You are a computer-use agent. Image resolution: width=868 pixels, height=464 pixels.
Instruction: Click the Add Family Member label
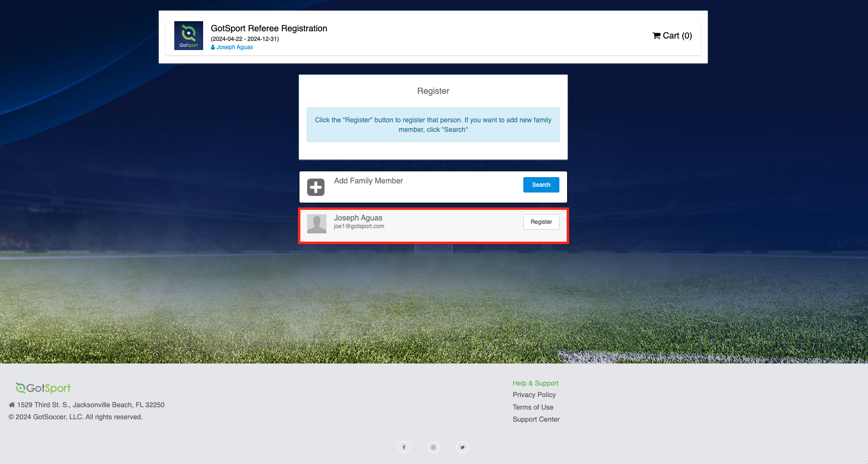368,181
